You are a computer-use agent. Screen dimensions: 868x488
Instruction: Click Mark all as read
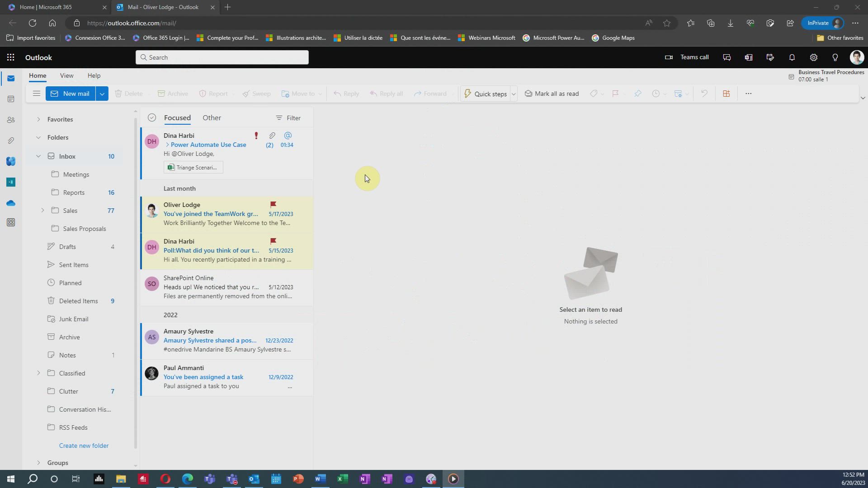pos(552,94)
